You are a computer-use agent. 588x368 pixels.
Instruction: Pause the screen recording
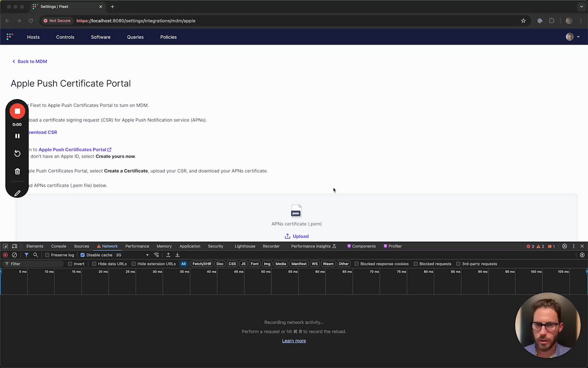(x=17, y=136)
